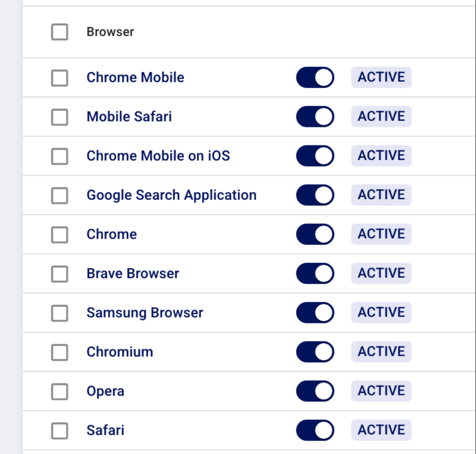Viewport: 476px width, 454px height.
Task: Disable the Google Search Application toggle
Action: tap(315, 195)
